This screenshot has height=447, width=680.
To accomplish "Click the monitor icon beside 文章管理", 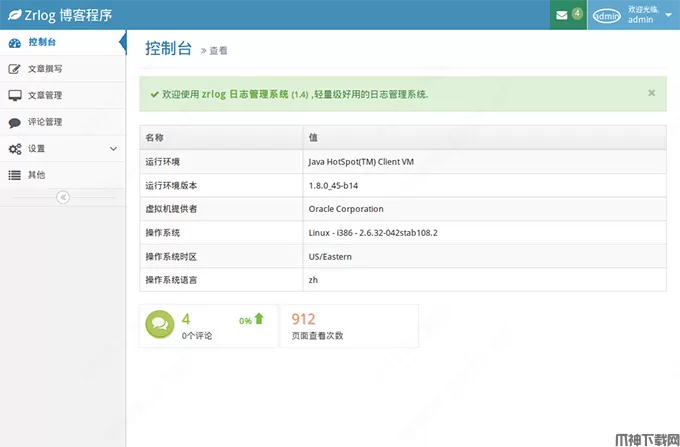I will 15,96.
